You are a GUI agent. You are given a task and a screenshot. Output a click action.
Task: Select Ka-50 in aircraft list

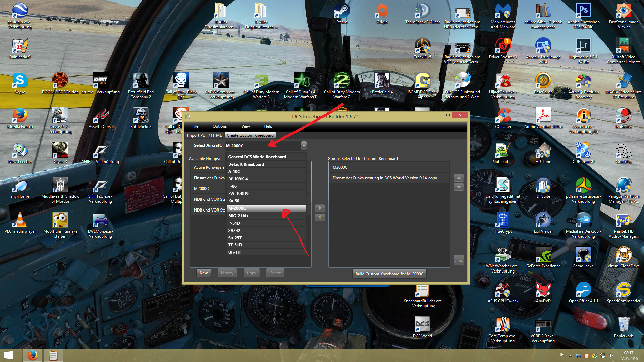coord(266,201)
